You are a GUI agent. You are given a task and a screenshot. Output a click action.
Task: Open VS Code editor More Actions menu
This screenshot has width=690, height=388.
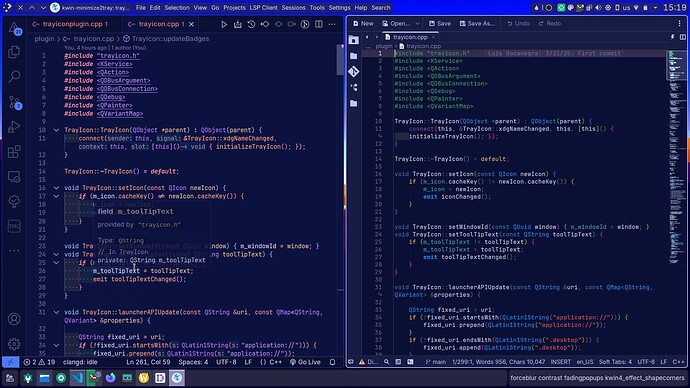coord(332,24)
